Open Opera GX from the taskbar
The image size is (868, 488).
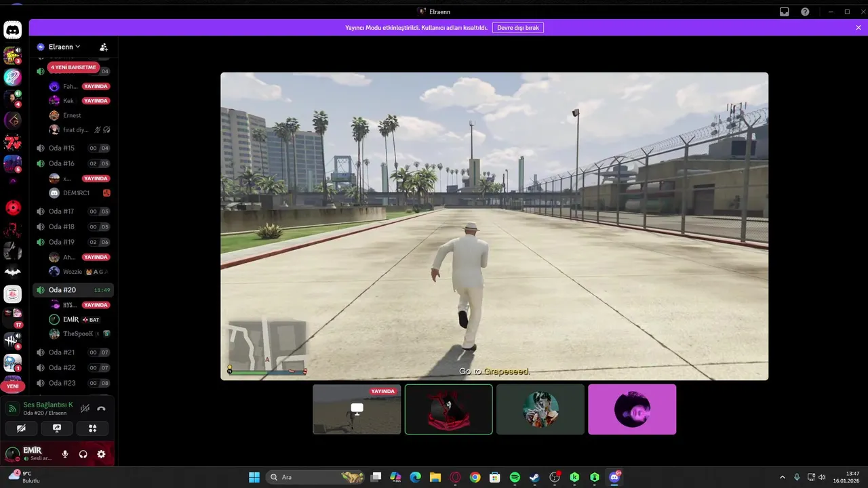point(455,477)
